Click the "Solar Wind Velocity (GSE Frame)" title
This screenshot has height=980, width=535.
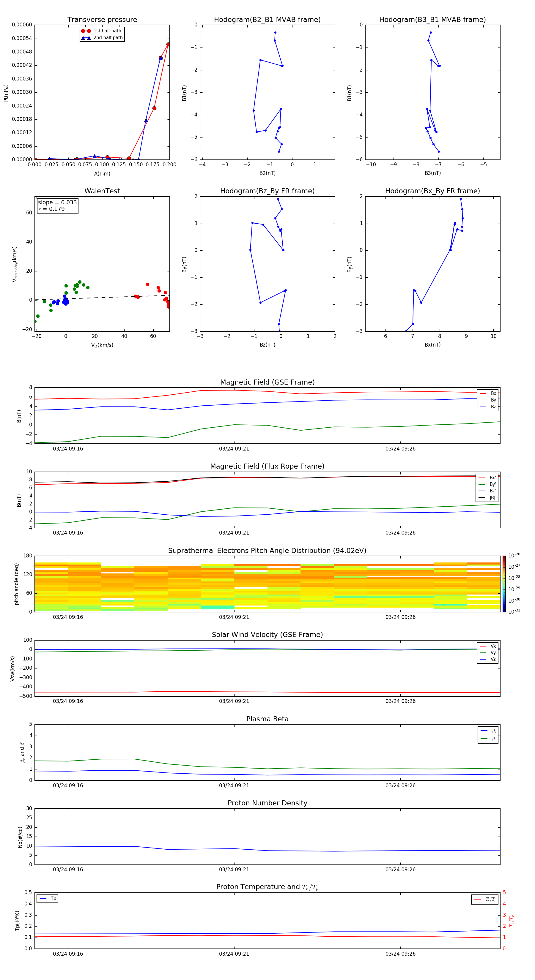tap(267, 635)
